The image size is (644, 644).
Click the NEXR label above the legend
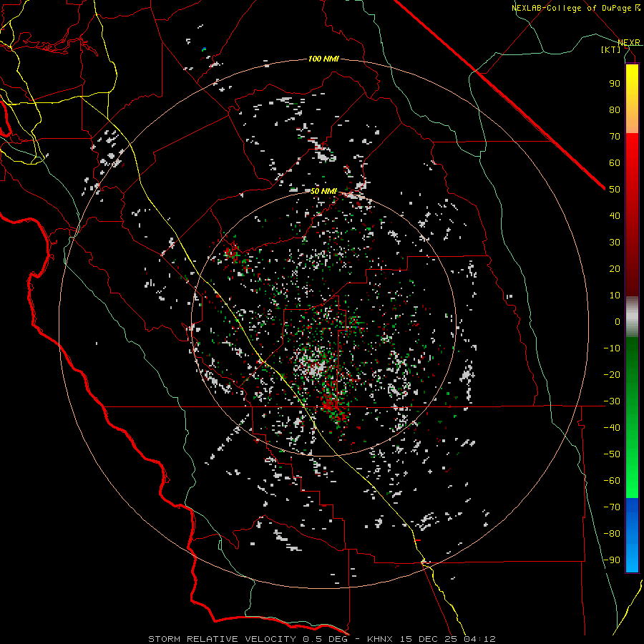coord(629,42)
